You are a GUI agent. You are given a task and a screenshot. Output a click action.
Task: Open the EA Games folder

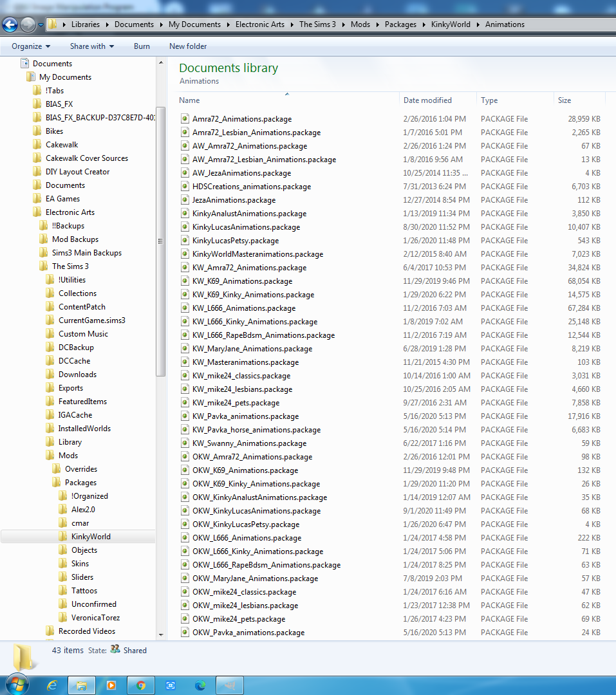tap(62, 199)
